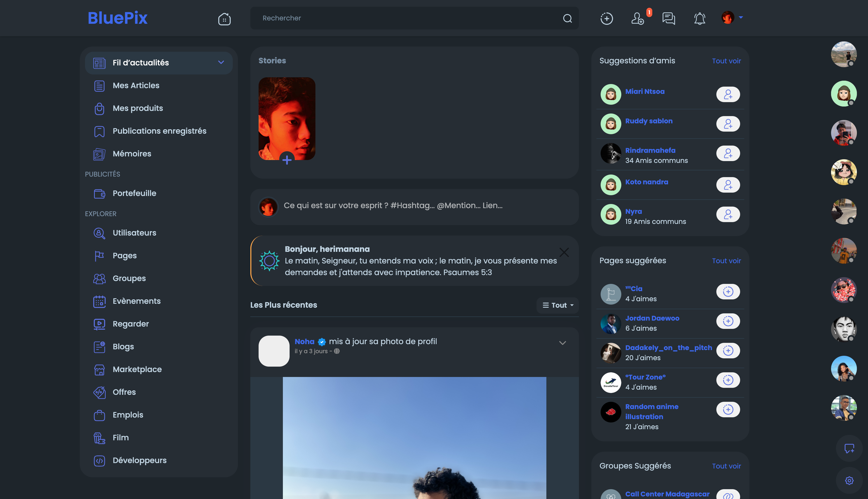Click the "Les Plus récentes" heading

pos(283,305)
